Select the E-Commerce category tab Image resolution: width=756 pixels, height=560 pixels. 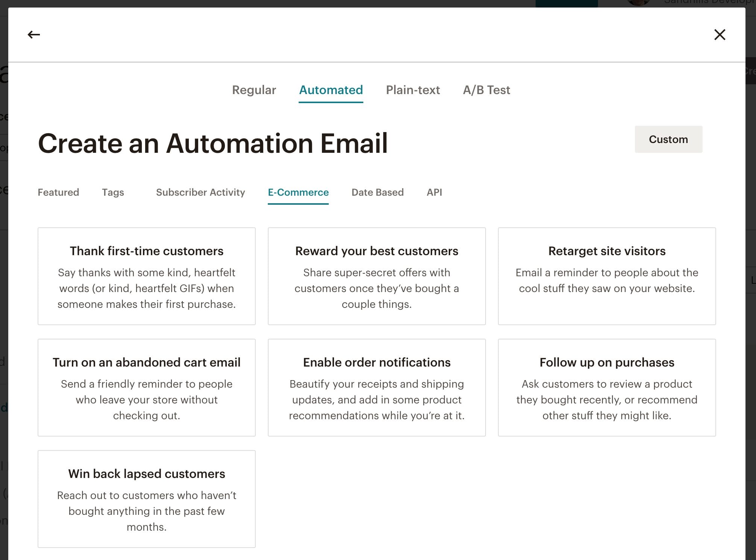298,192
